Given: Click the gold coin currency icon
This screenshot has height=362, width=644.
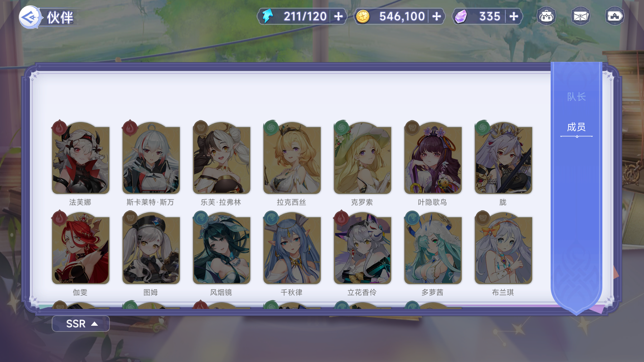Looking at the screenshot, I should 363,16.
